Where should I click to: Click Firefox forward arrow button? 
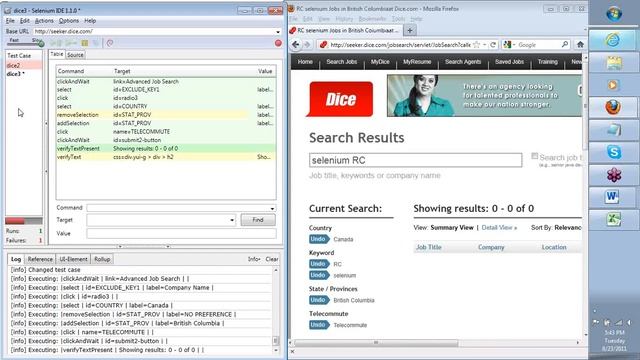click(307, 44)
